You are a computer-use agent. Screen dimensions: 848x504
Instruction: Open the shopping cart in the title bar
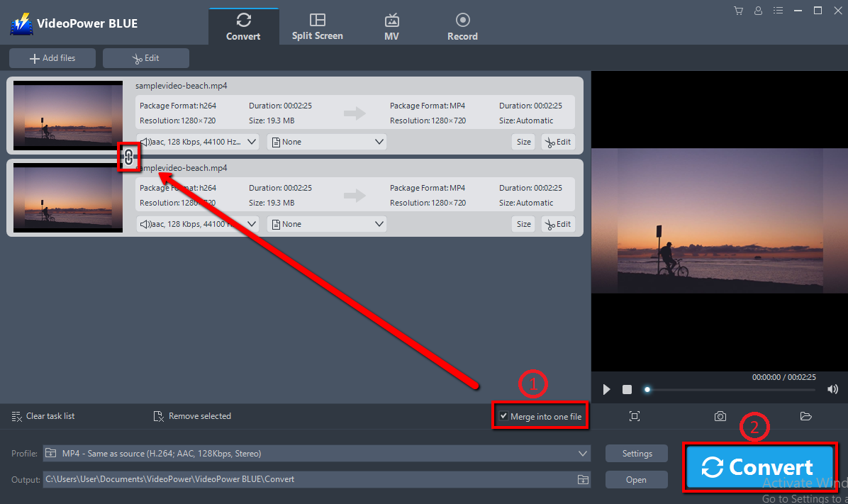738,11
